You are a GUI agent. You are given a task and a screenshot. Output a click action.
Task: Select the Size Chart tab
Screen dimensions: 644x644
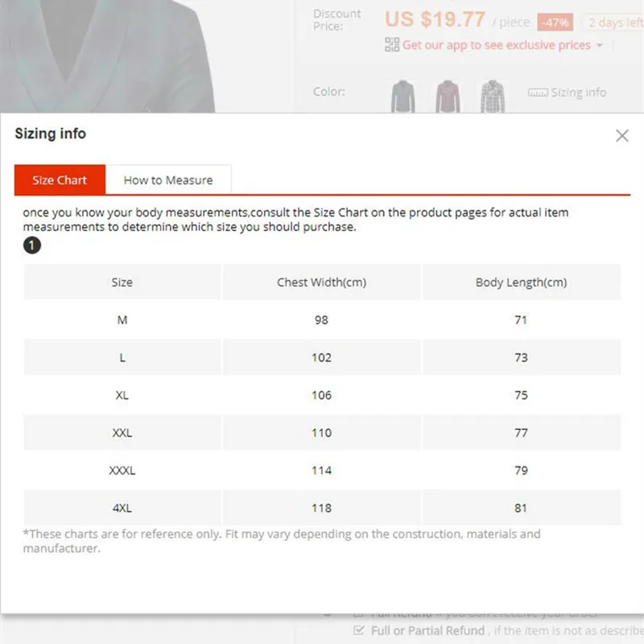[x=59, y=180]
